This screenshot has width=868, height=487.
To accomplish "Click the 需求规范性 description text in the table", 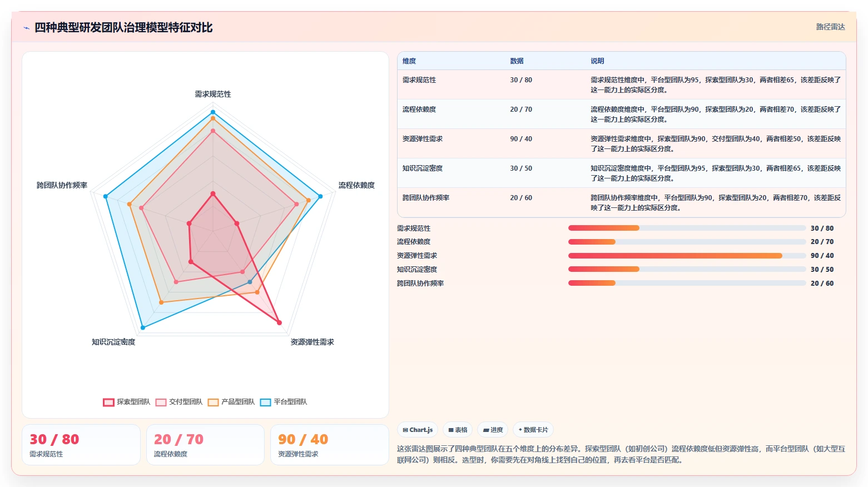I will [716, 85].
